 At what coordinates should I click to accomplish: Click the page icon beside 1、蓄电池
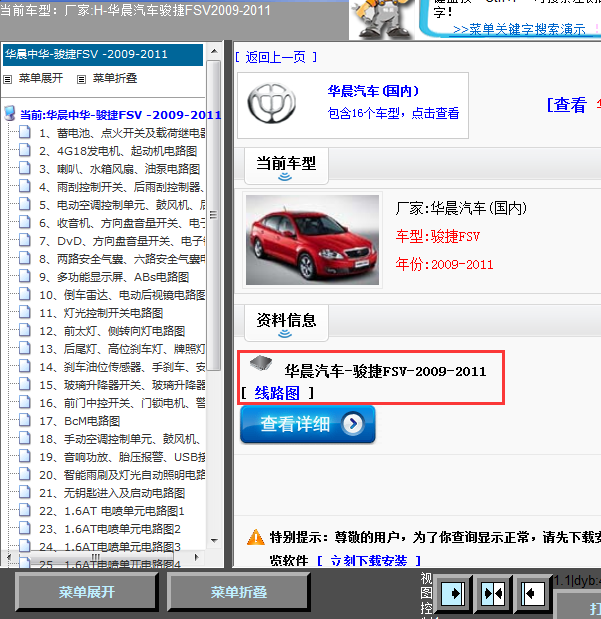[25, 132]
